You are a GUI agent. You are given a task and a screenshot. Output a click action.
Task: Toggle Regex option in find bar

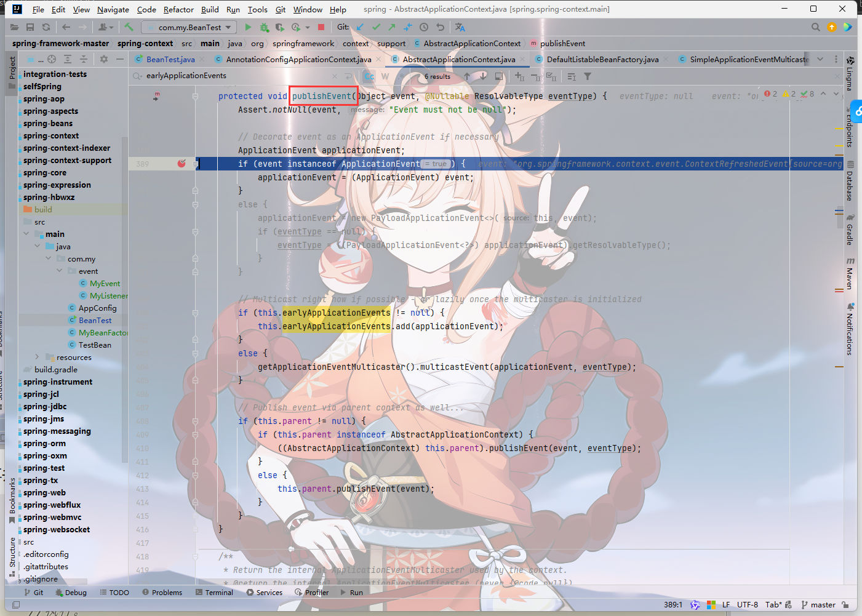click(x=401, y=76)
